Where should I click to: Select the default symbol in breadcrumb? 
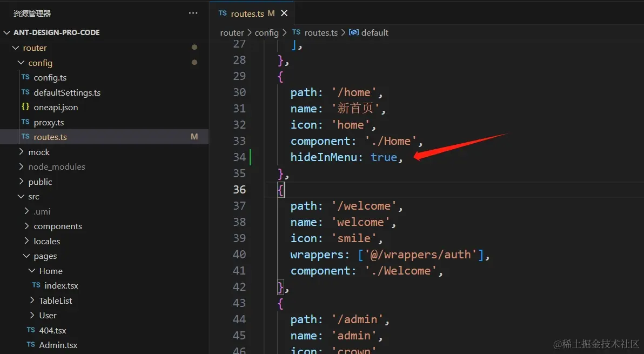374,32
